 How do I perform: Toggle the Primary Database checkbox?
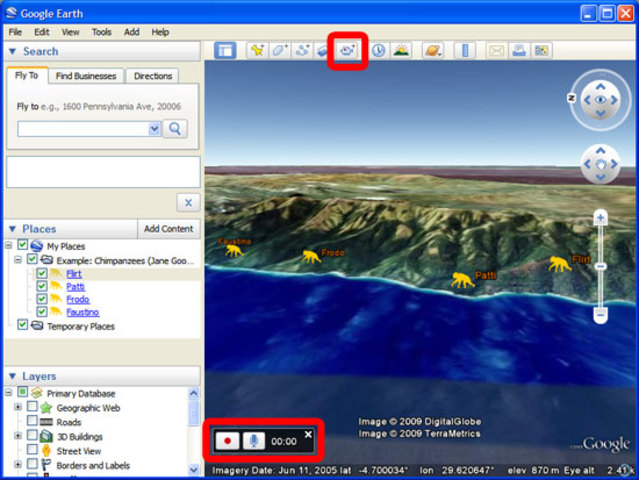(22, 392)
